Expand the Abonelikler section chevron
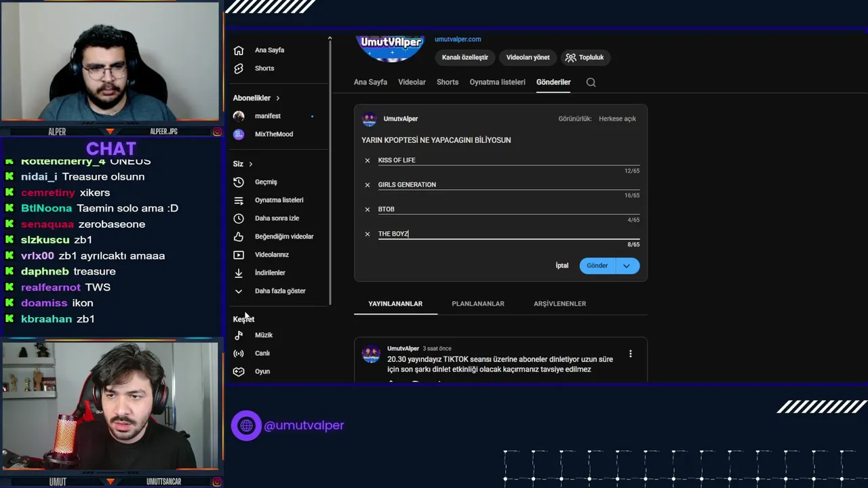Viewport: 868px width, 488px height. [277, 98]
